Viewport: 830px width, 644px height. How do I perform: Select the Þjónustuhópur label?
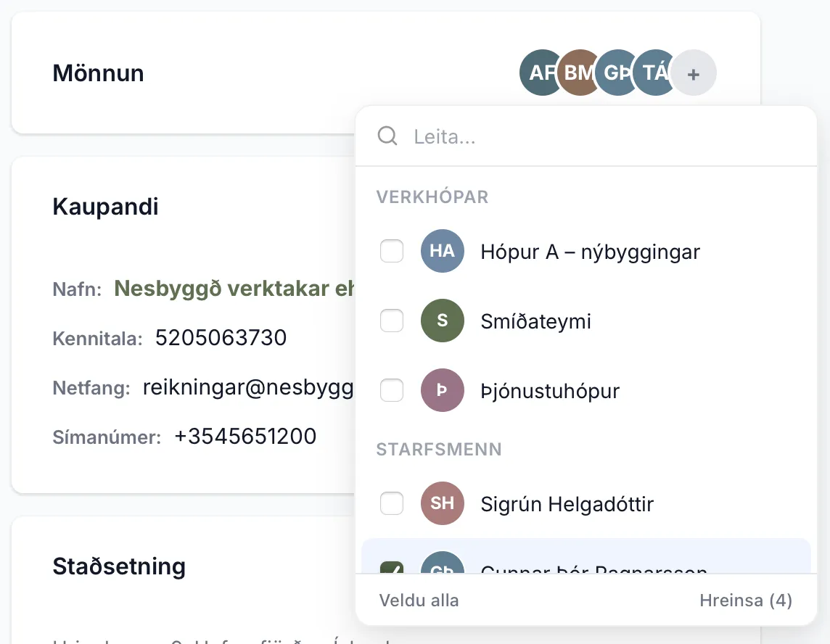(550, 392)
